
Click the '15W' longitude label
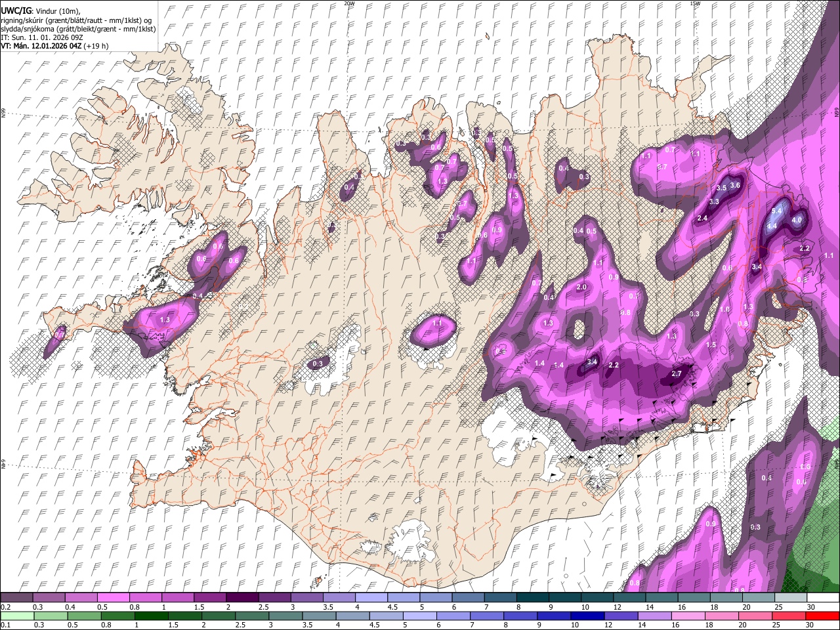tap(695, 3)
